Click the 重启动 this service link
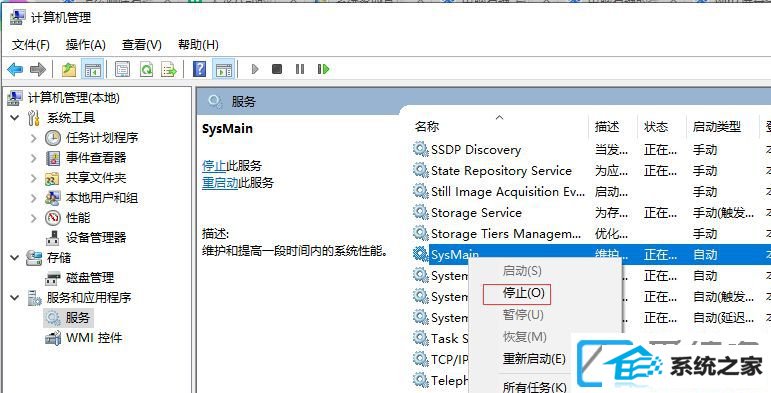 tap(220, 183)
